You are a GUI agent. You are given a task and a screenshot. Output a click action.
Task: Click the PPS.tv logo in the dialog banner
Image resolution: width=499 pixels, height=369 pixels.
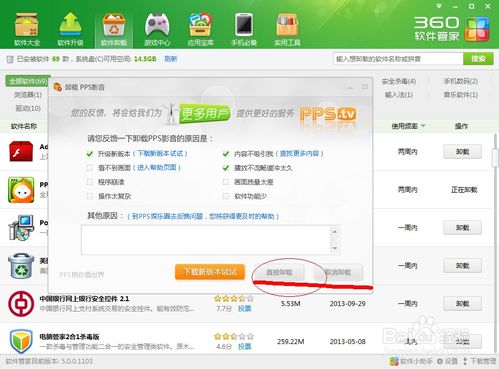coord(328,114)
